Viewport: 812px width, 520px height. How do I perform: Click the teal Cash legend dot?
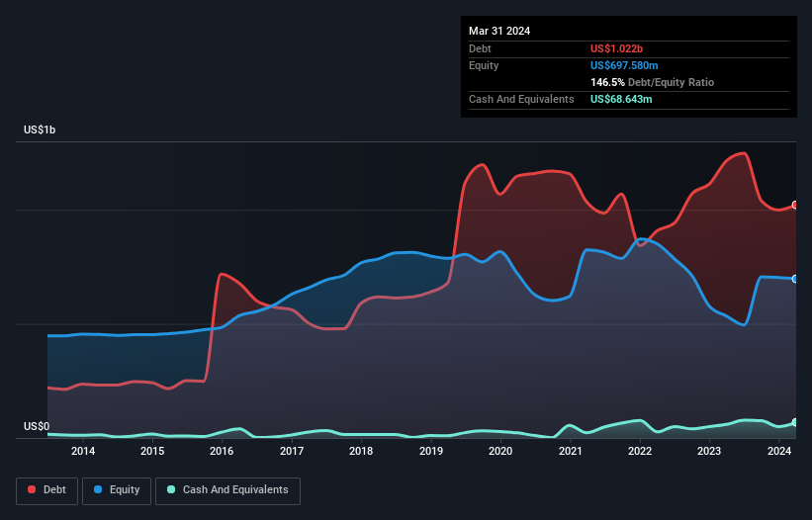point(171,489)
